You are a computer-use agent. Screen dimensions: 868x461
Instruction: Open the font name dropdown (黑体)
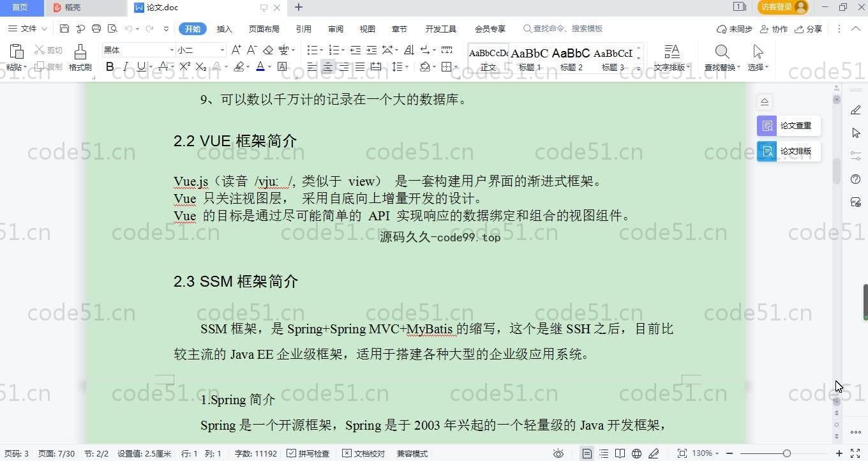click(172, 50)
